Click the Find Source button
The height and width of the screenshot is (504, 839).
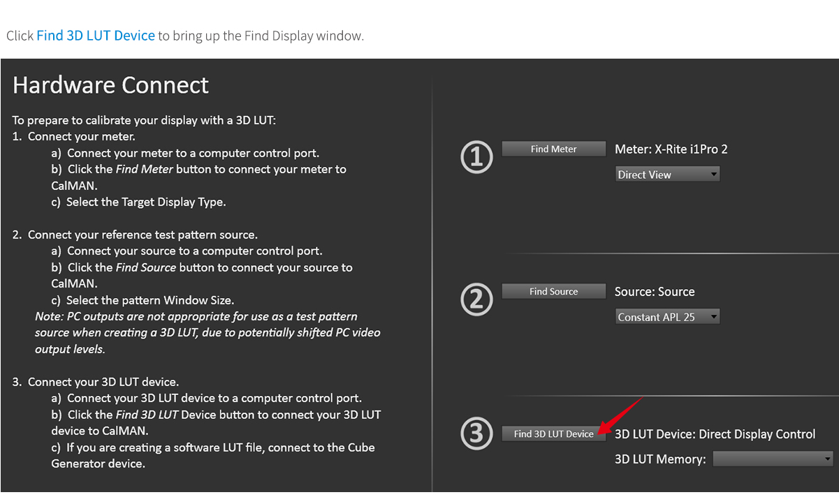tap(554, 291)
